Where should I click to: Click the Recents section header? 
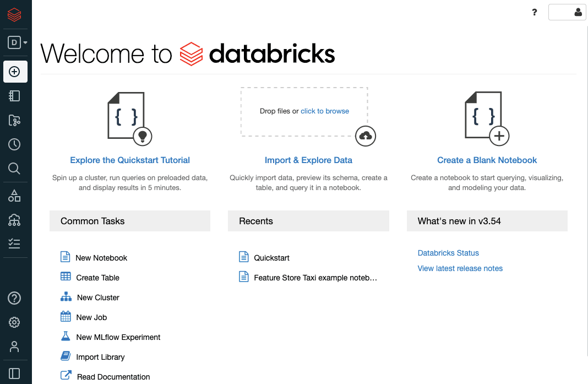(x=308, y=221)
